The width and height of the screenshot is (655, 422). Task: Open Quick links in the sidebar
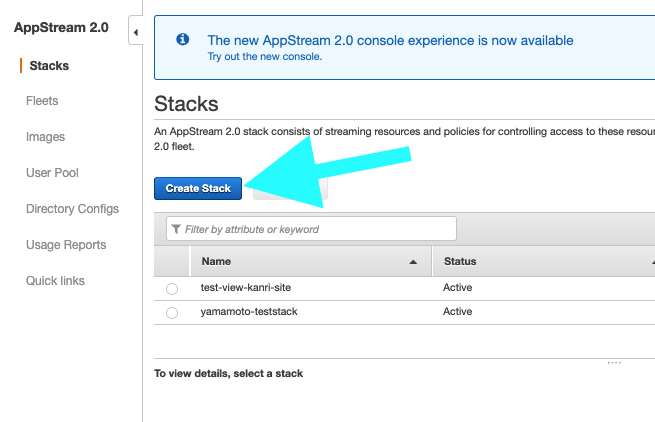(55, 280)
